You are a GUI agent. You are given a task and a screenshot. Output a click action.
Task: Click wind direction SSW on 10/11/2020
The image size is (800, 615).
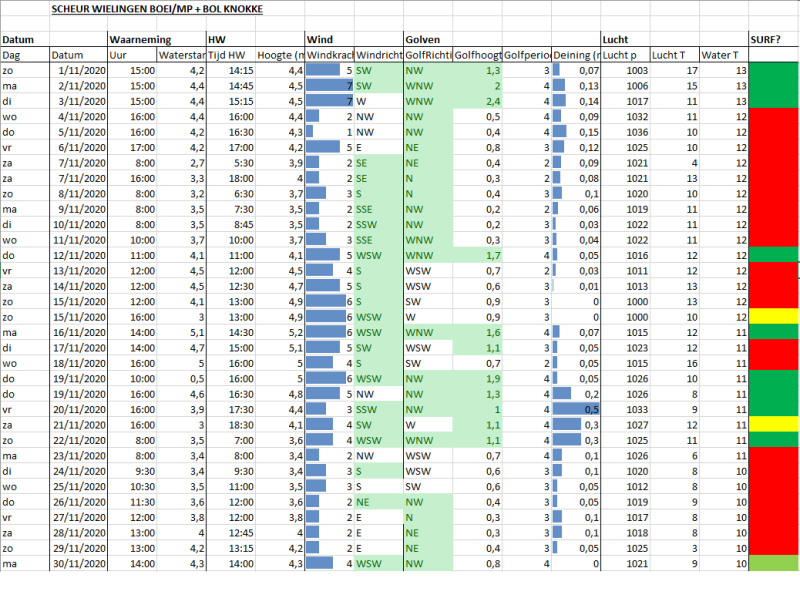[x=379, y=225]
